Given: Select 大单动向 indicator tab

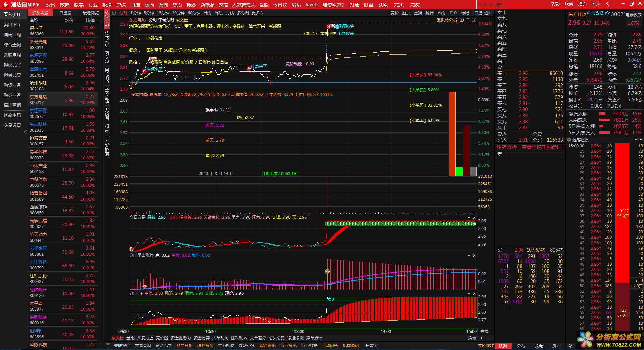Looking at the screenshot, I should coord(220,338).
